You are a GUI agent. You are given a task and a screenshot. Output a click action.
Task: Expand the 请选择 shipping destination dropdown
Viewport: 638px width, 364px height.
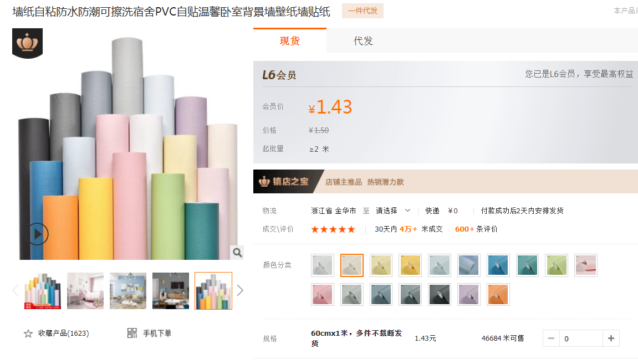[394, 211]
